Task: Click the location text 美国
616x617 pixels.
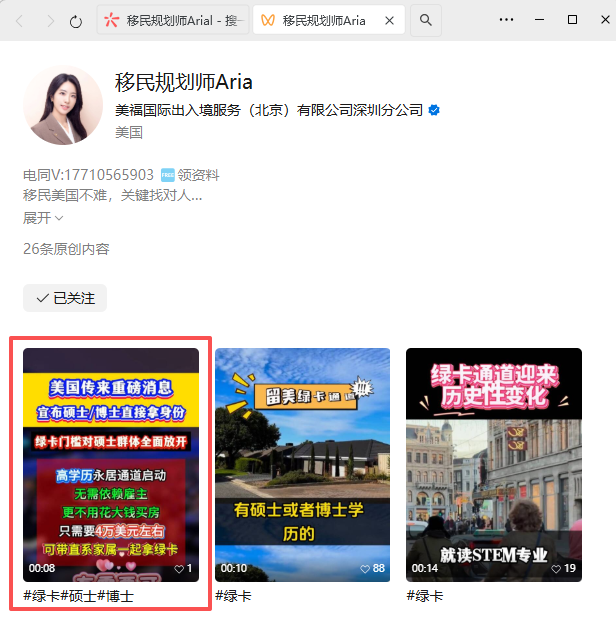Action: [129, 133]
